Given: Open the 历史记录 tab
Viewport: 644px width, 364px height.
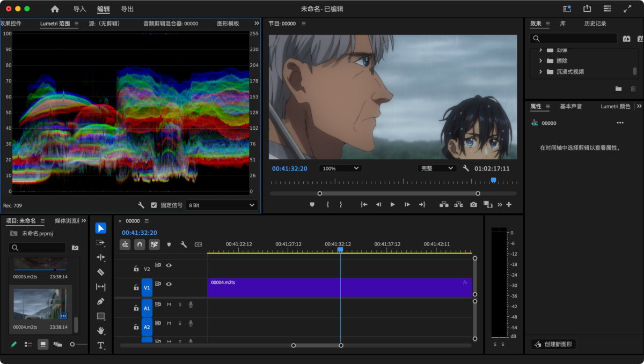Looking at the screenshot, I should click(595, 24).
